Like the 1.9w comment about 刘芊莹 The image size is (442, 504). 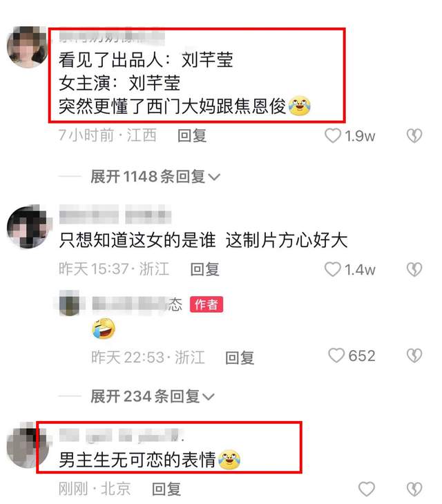coord(332,135)
